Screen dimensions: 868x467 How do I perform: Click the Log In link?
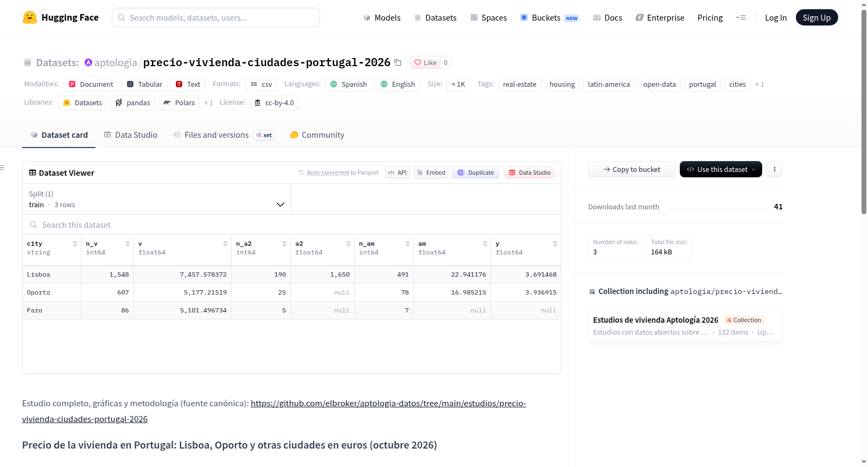click(x=775, y=17)
